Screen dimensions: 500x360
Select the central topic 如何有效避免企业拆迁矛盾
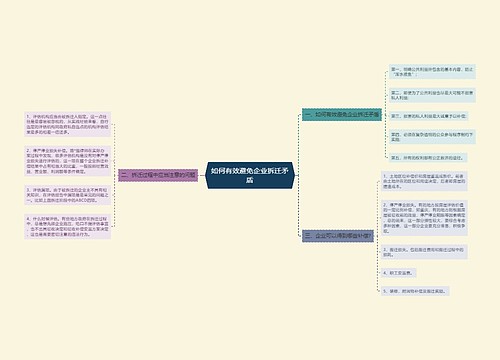250,175
